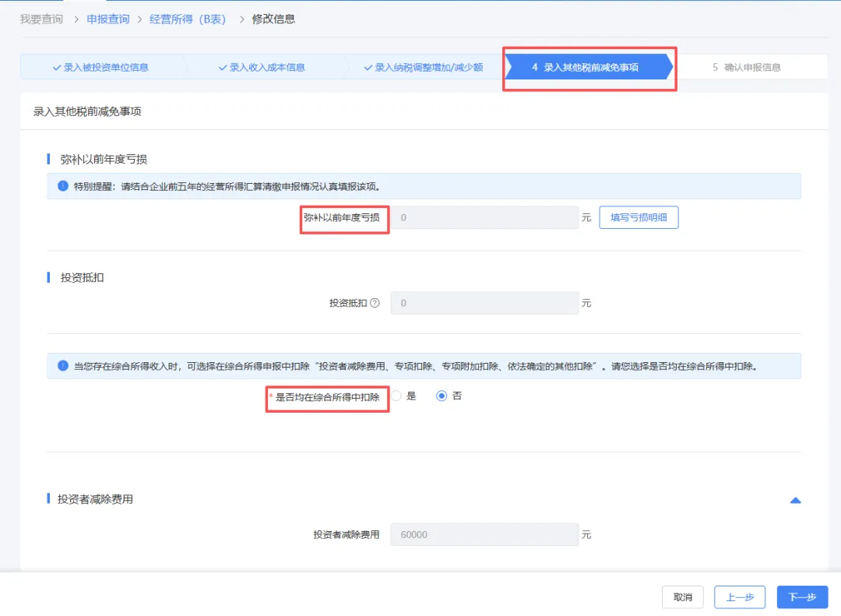The image size is (841, 616).
Task: Click the checkmark on 录入被投资单位信息 step
Action: [56, 68]
